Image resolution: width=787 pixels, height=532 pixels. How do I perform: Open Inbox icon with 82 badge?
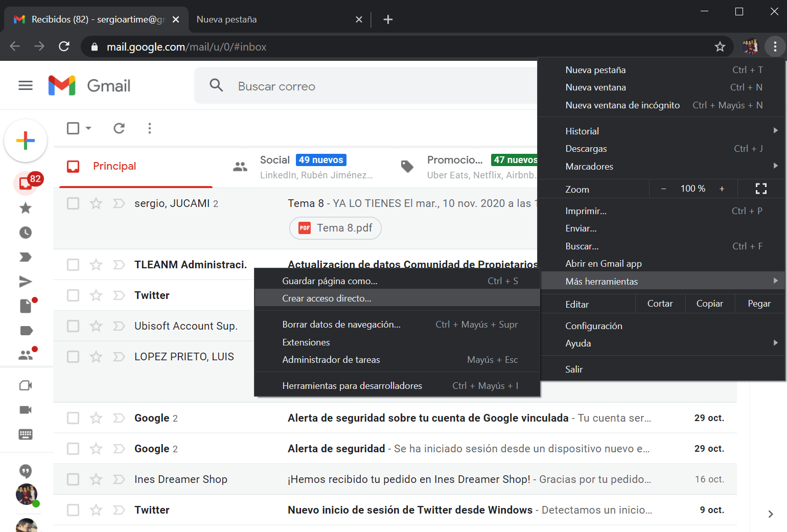(x=26, y=183)
